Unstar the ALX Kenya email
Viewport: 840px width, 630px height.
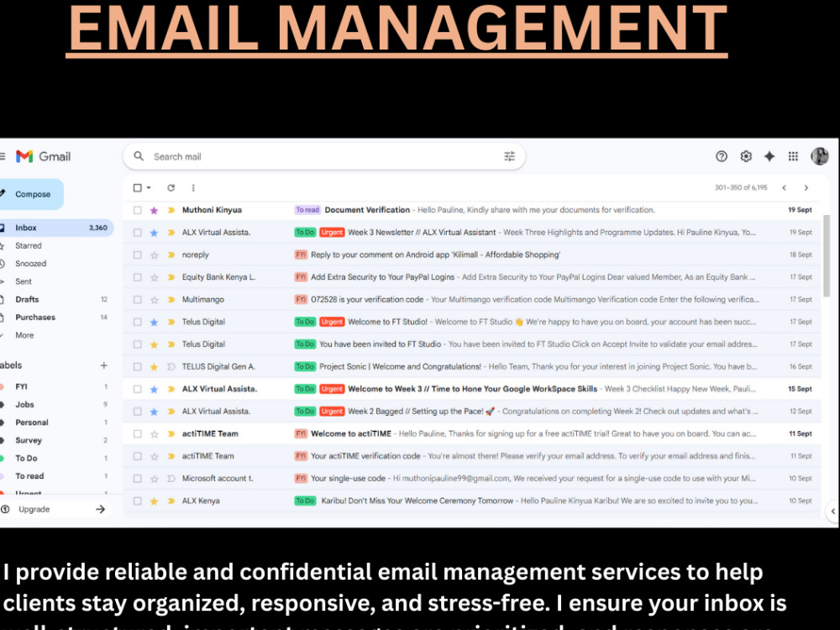[x=155, y=501]
